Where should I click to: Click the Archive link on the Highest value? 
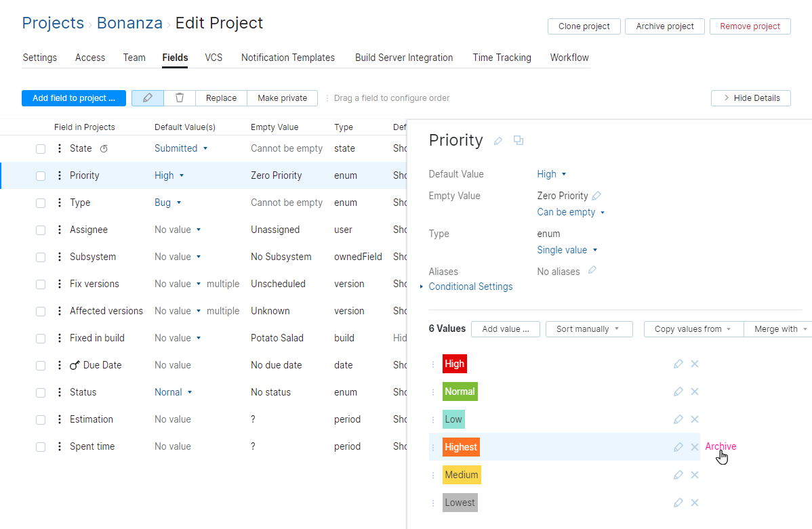(x=720, y=446)
